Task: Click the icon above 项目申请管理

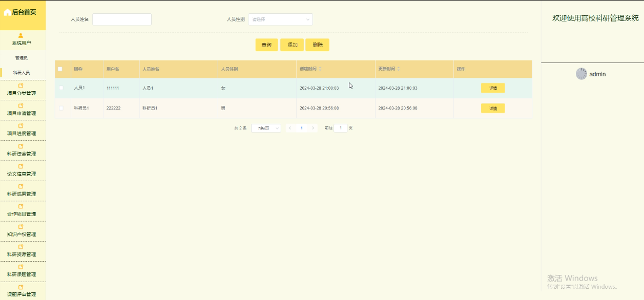Action: point(21,106)
